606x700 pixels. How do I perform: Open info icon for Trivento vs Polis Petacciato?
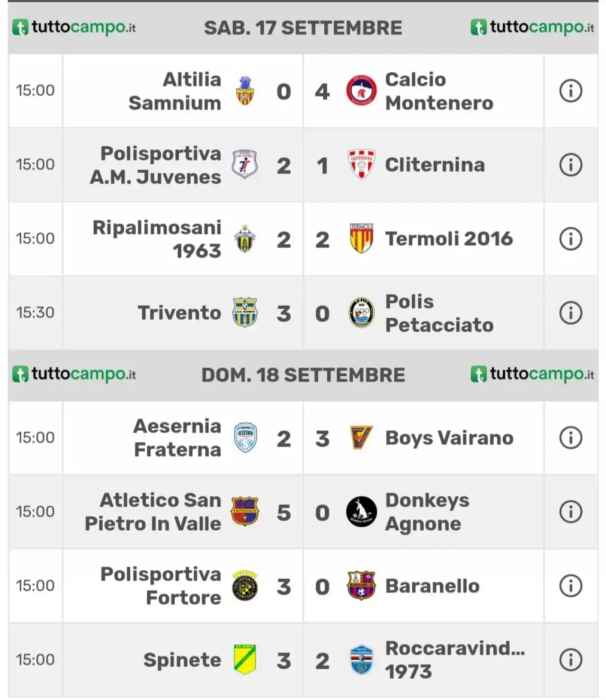point(570,313)
